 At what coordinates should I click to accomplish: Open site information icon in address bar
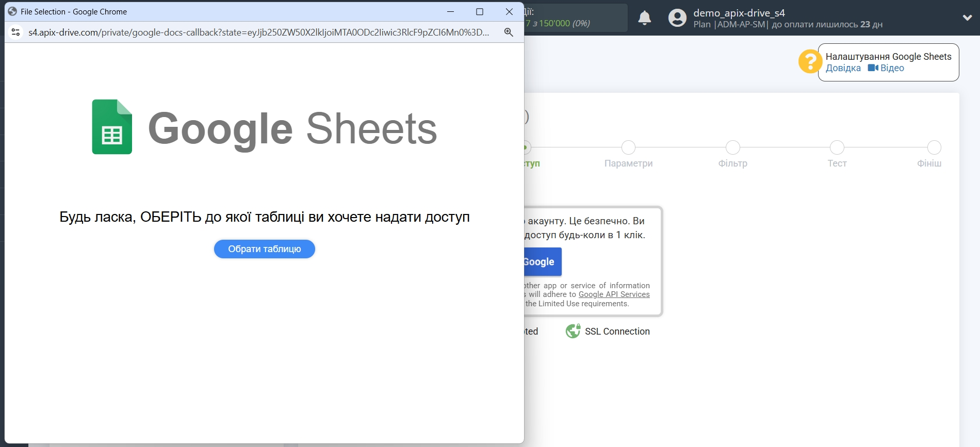click(x=16, y=32)
